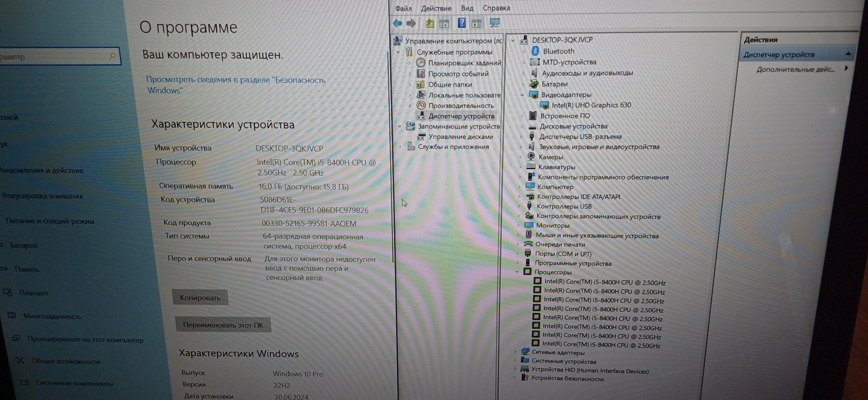868x400 pixels.
Task: Click the Общие папки icon
Action: click(420, 84)
